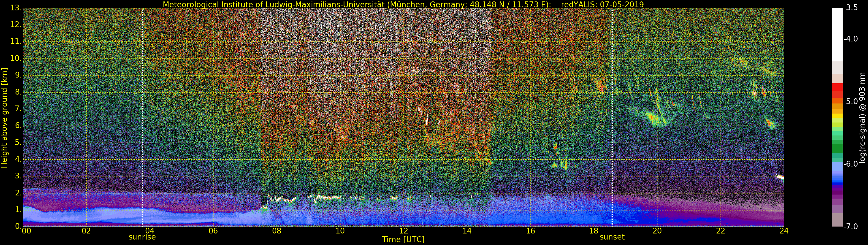Pick the white top section of the colorbar
This screenshot has width=868, height=245.
pos(837,35)
